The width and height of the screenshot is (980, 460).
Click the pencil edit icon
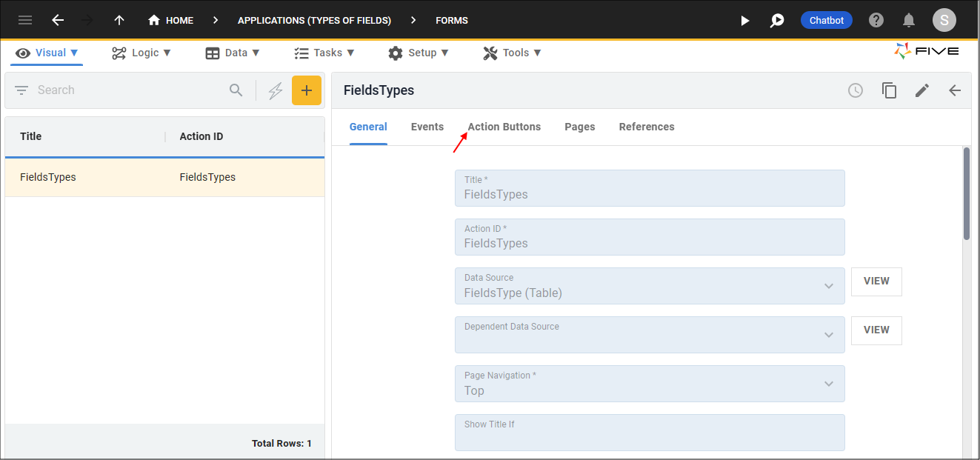pyautogui.click(x=921, y=90)
